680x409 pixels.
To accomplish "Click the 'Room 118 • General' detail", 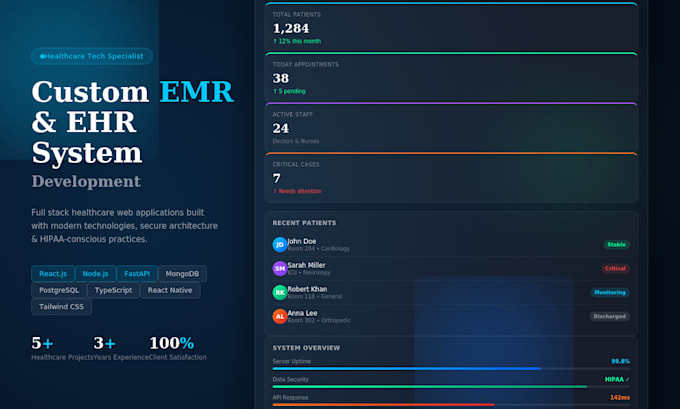I will [314, 296].
